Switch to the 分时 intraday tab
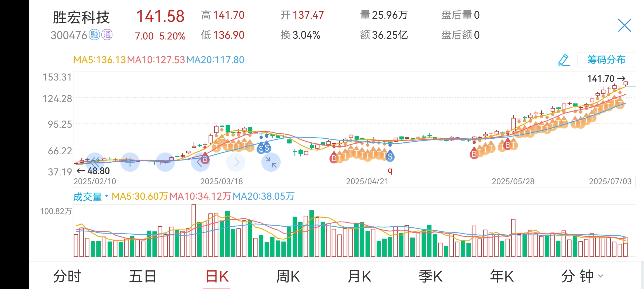This screenshot has height=289, width=644. tap(67, 276)
